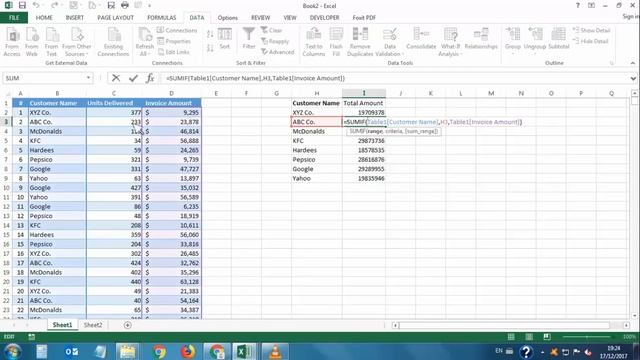Click Advanced filter button
The image size is (640, 360).
tap(278, 52)
